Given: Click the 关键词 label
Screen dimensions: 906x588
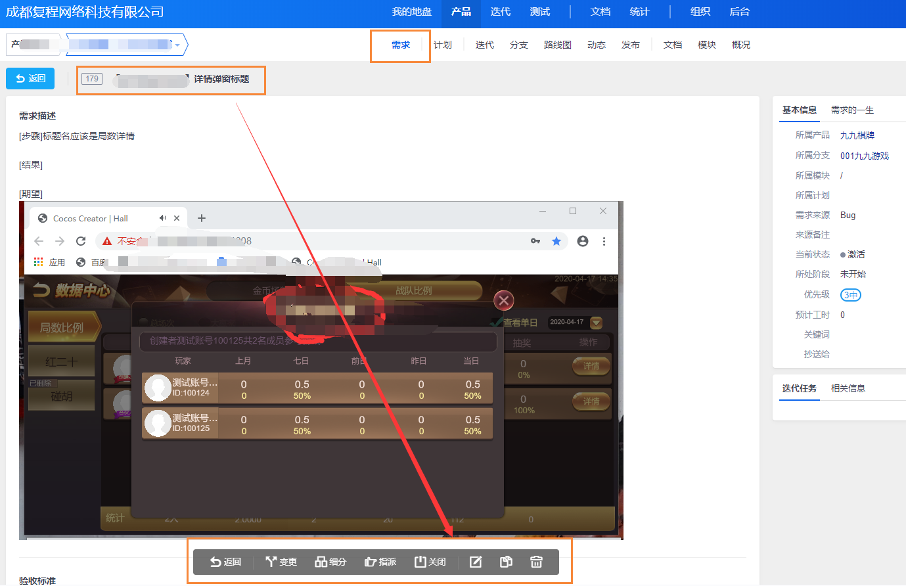Looking at the screenshot, I should pyautogui.click(x=817, y=334).
